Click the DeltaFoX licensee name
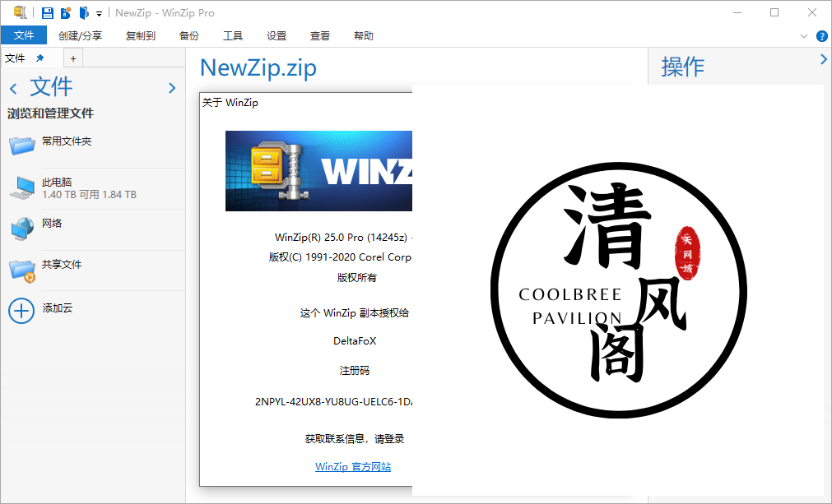 pos(355,340)
